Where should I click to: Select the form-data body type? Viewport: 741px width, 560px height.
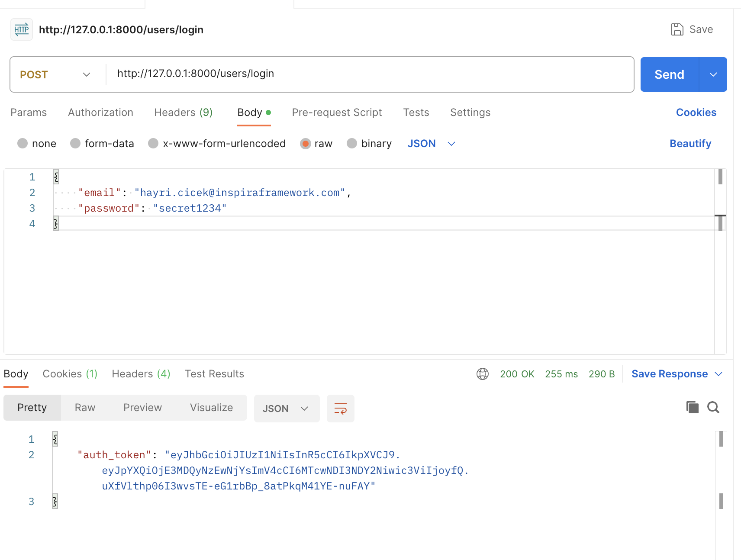click(x=75, y=143)
